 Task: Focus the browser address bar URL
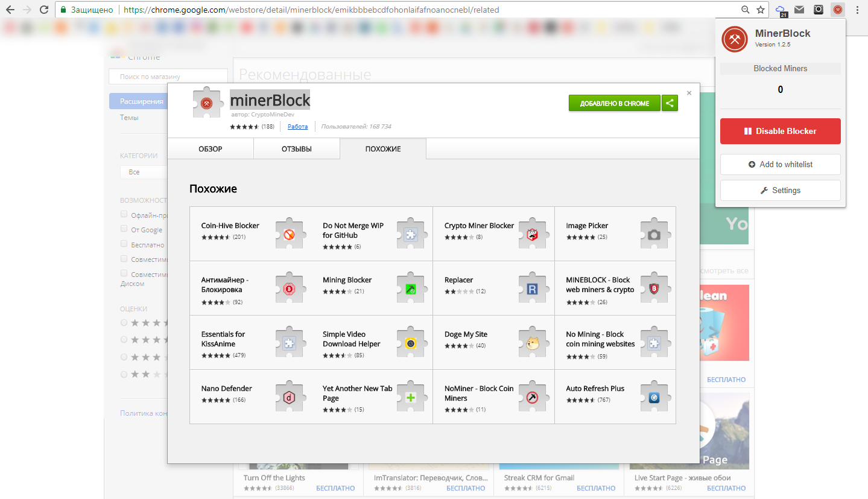coord(311,10)
